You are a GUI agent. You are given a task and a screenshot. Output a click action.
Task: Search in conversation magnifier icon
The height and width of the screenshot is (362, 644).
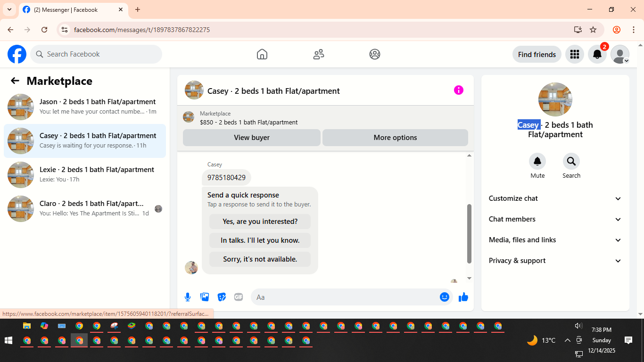coord(571,161)
